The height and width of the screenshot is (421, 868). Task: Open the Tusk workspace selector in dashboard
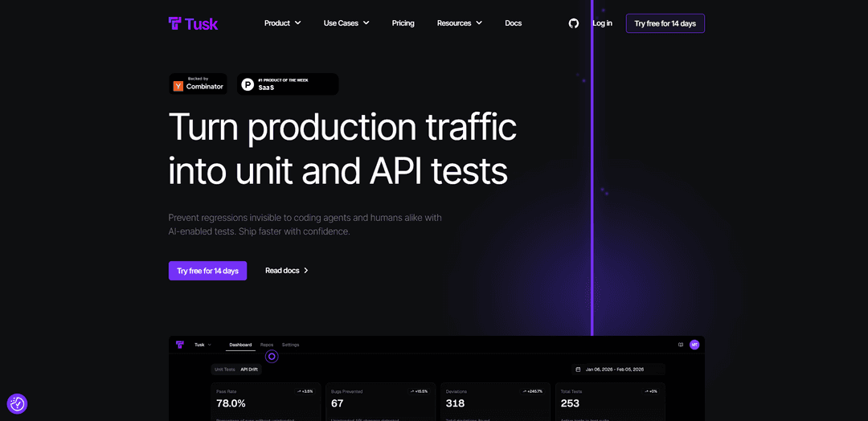pos(203,345)
